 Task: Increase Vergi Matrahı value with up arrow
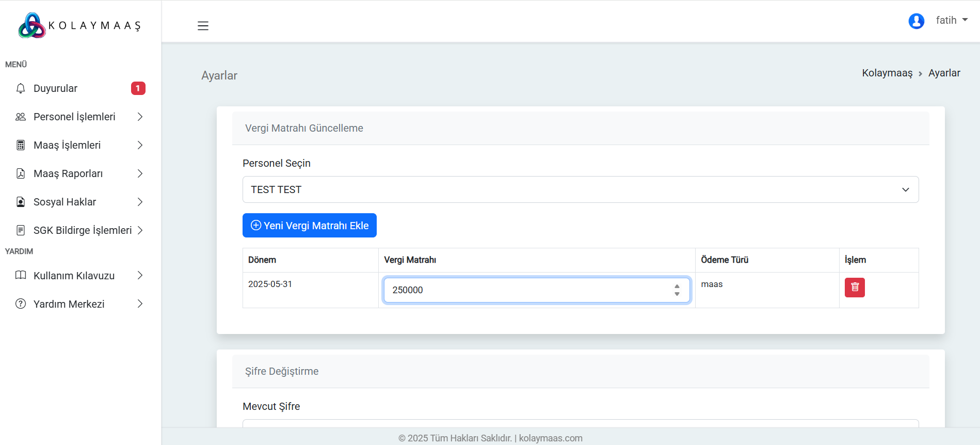coord(677,287)
